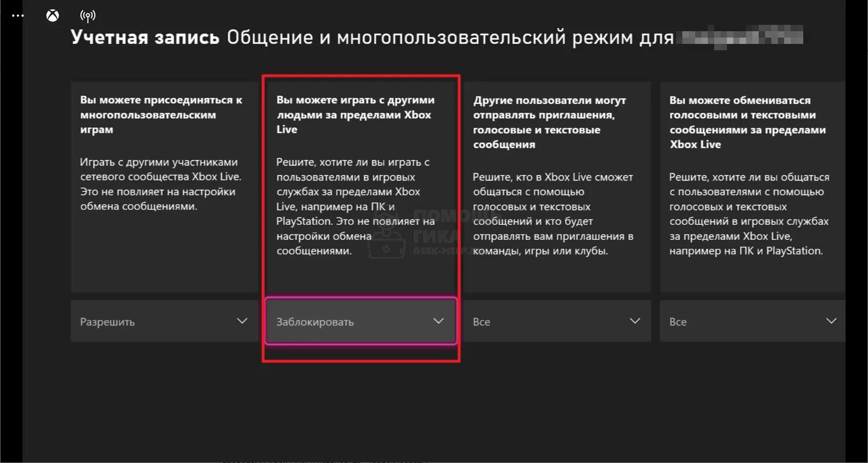Click description 'Играть с другими участниками сетевого сообщества'
This screenshot has width=868, height=463.
161,184
